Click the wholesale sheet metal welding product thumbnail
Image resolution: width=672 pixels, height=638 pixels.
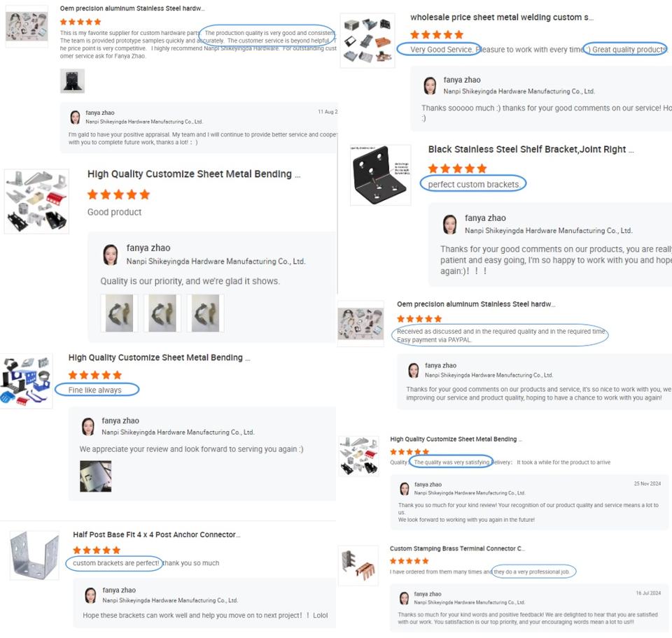click(x=367, y=41)
